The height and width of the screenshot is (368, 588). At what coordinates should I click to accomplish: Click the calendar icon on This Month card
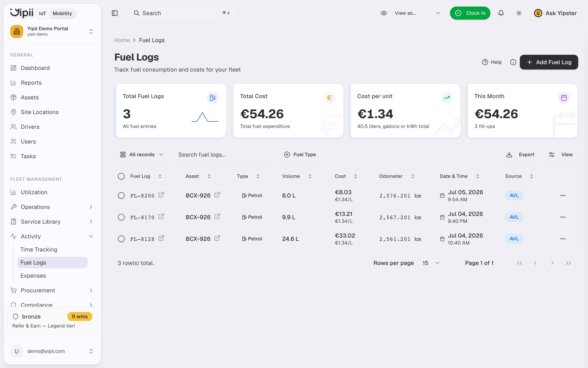[x=564, y=98]
